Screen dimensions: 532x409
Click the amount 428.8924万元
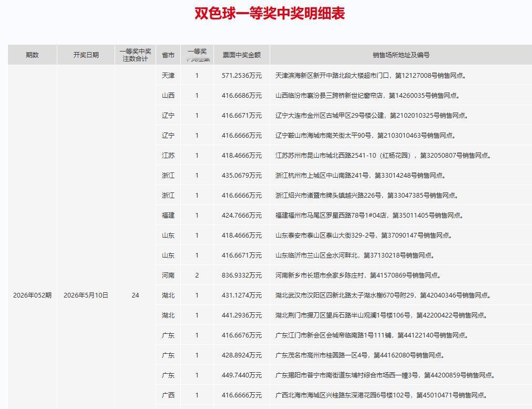[x=242, y=355]
